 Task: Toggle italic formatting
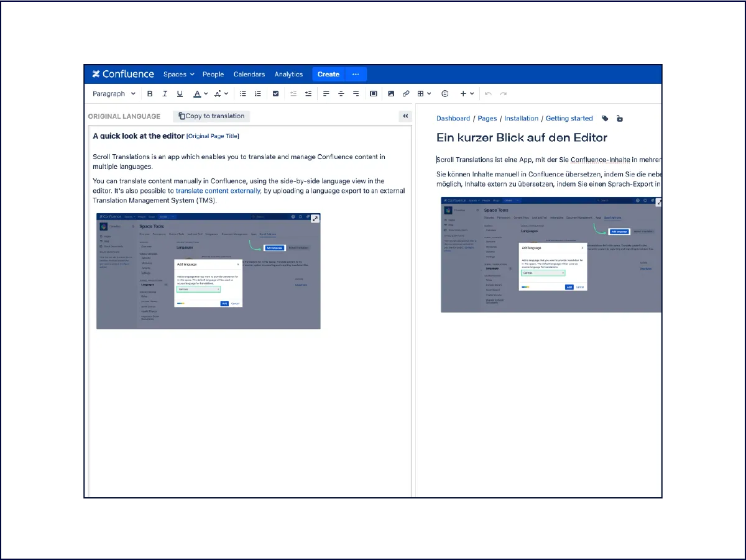click(165, 94)
